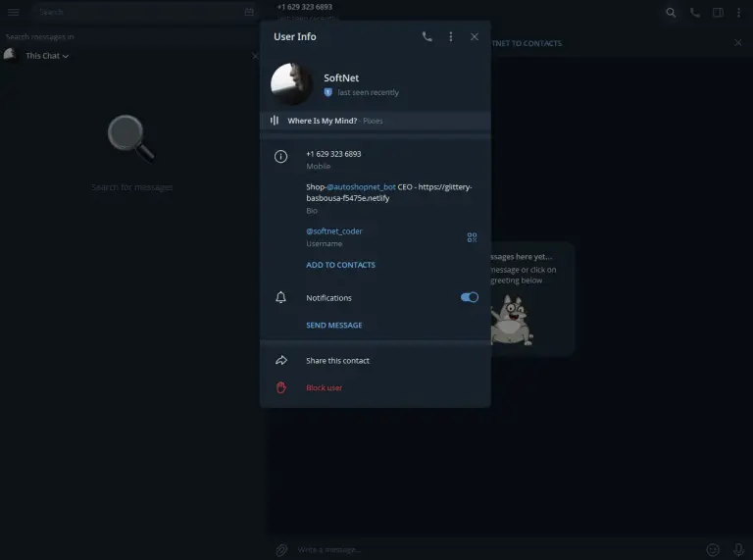Click ADD SOFTNET TO CONTACTS bar text
Image resolution: width=753 pixels, height=560 pixels.
(527, 43)
